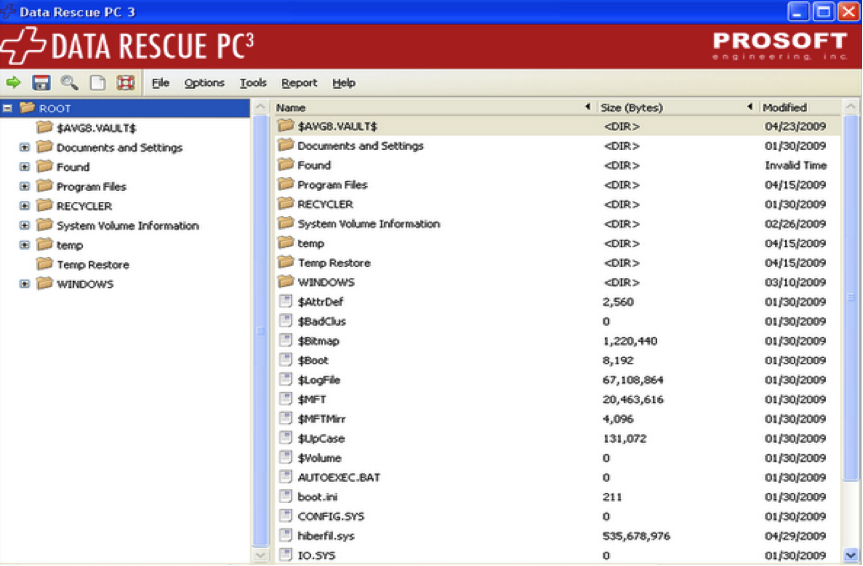
Task: Collapse the ROOT tree node
Action: [x=8, y=108]
